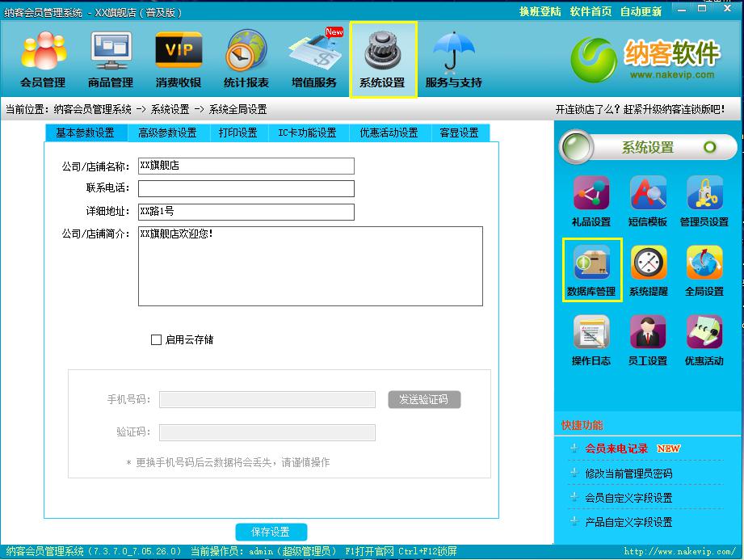744x560 pixels.
Task: Switch to the 打印设置 print settings tab
Action: tap(237, 133)
